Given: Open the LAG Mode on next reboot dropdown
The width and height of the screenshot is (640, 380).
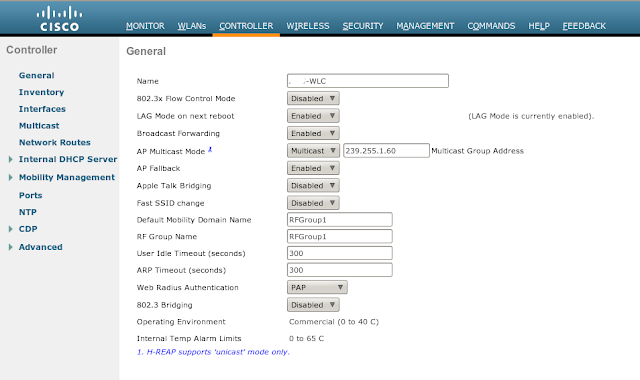Looking at the screenshot, I should tap(313, 116).
